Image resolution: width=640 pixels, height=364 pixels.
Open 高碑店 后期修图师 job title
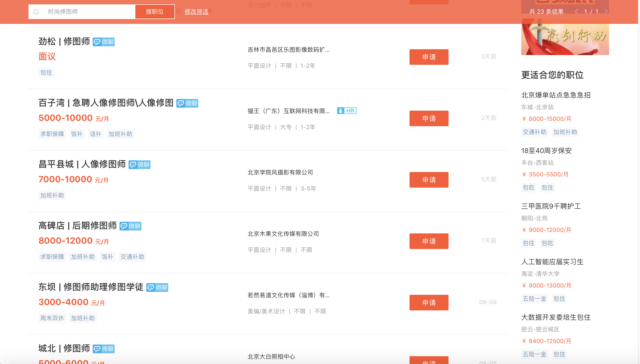(x=77, y=226)
